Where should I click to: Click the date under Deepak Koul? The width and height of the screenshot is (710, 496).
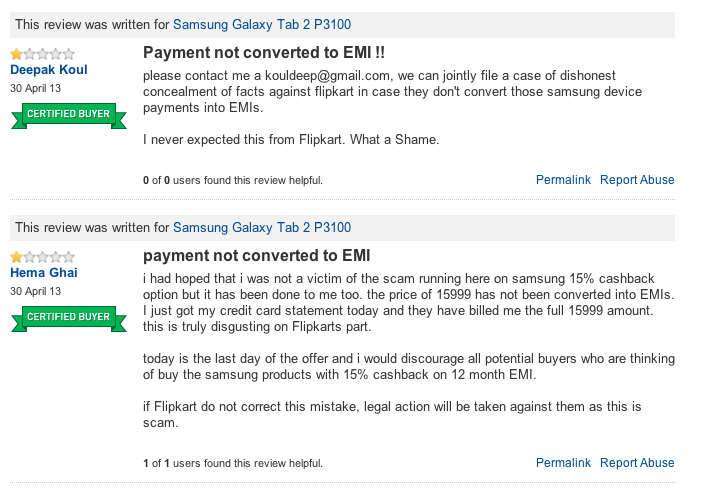(x=35, y=88)
